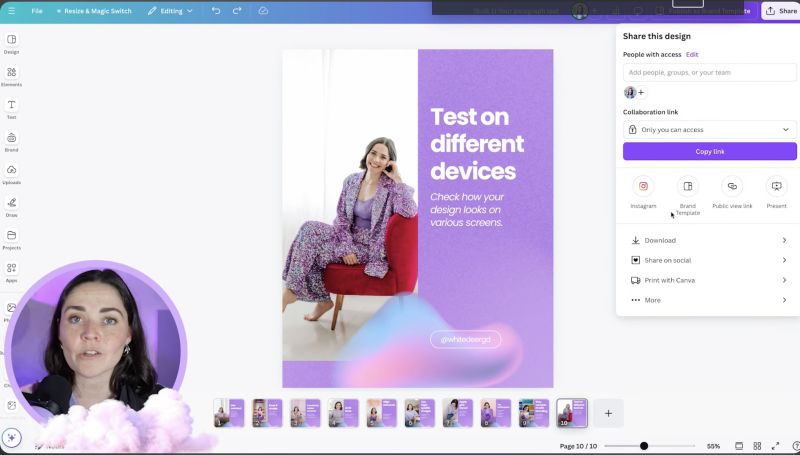Viewport: 800px width, 455px height.
Task: Open the Editing mode dropdown
Action: pos(170,11)
